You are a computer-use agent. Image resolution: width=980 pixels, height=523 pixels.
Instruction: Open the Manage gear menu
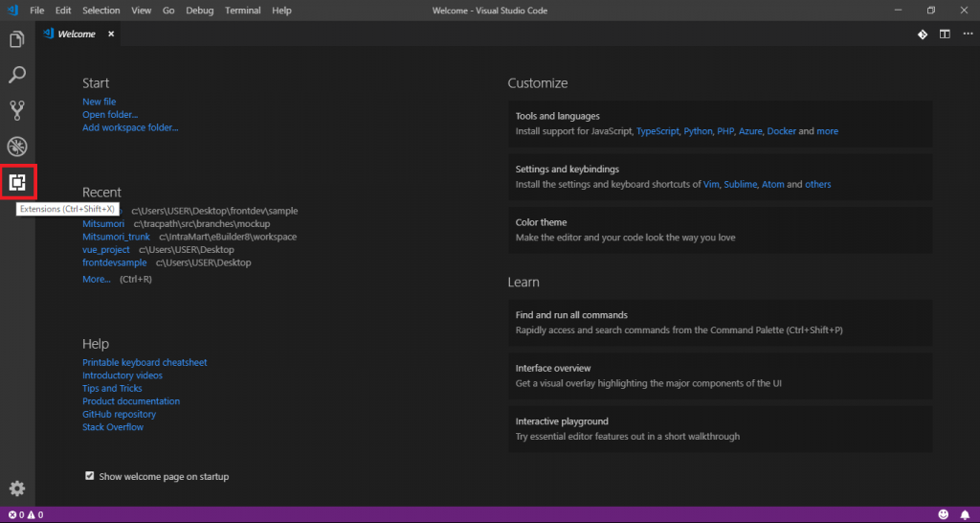(17, 489)
